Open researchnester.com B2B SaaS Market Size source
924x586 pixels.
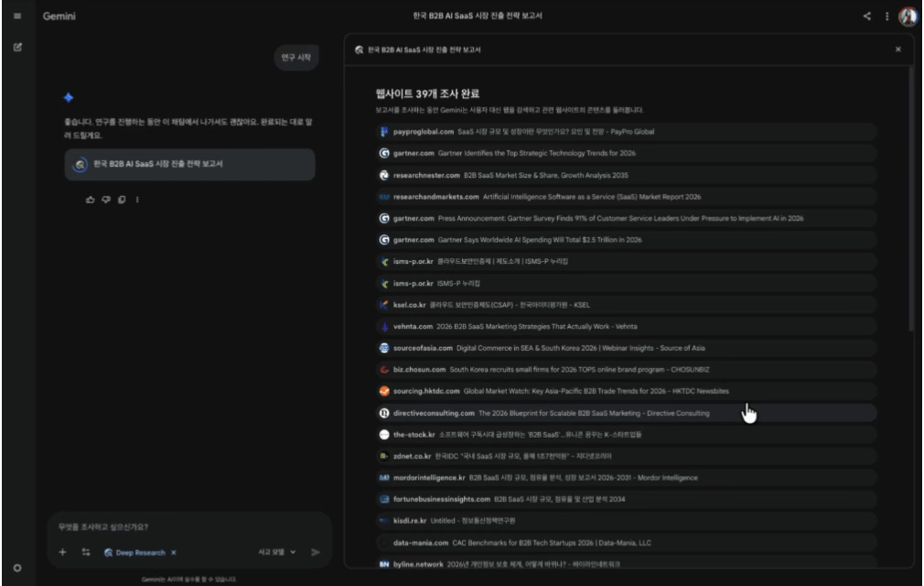627,175
